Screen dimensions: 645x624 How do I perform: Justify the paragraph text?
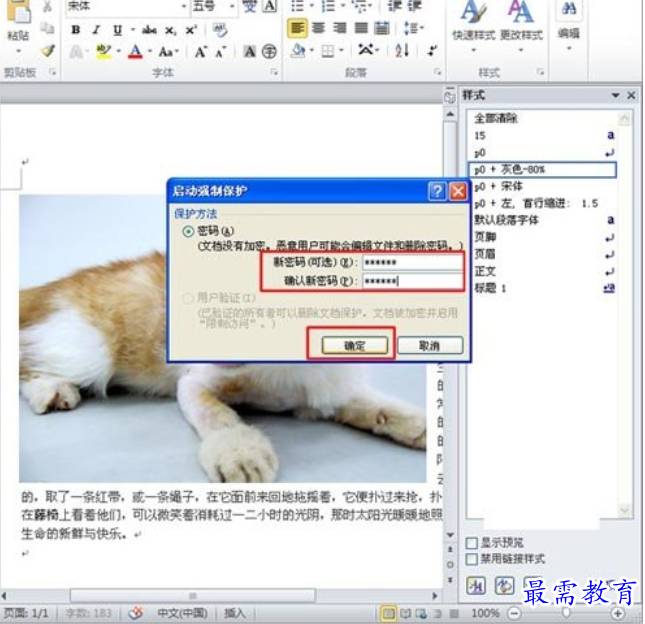[x=361, y=28]
